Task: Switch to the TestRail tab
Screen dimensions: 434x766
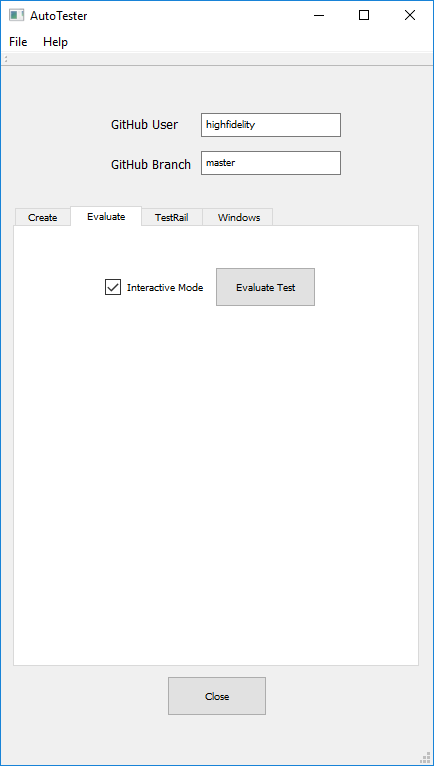Action: point(172,217)
